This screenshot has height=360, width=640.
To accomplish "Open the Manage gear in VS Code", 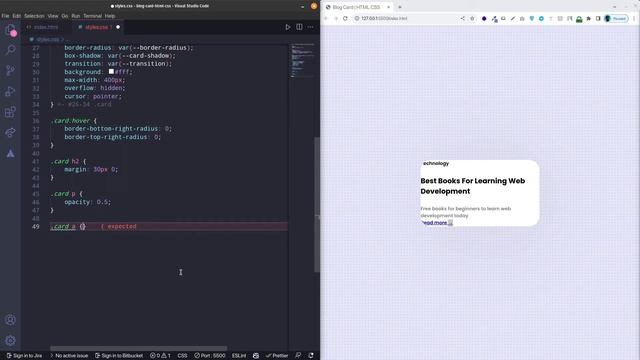I will (11, 340).
